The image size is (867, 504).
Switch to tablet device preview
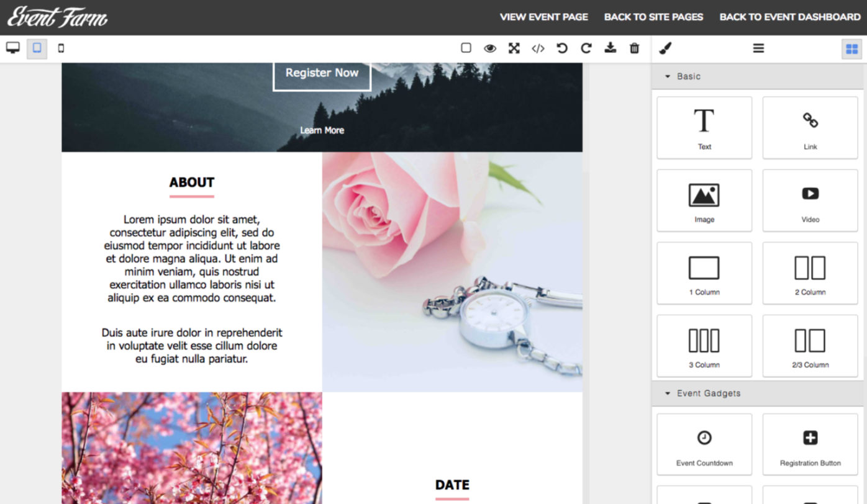(37, 48)
